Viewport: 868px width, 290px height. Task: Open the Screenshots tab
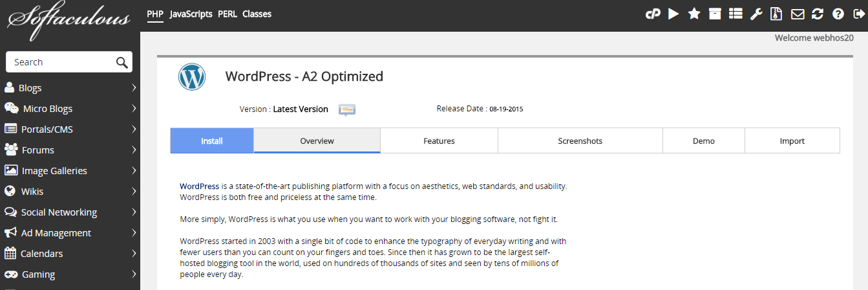pyautogui.click(x=580, y=141)
